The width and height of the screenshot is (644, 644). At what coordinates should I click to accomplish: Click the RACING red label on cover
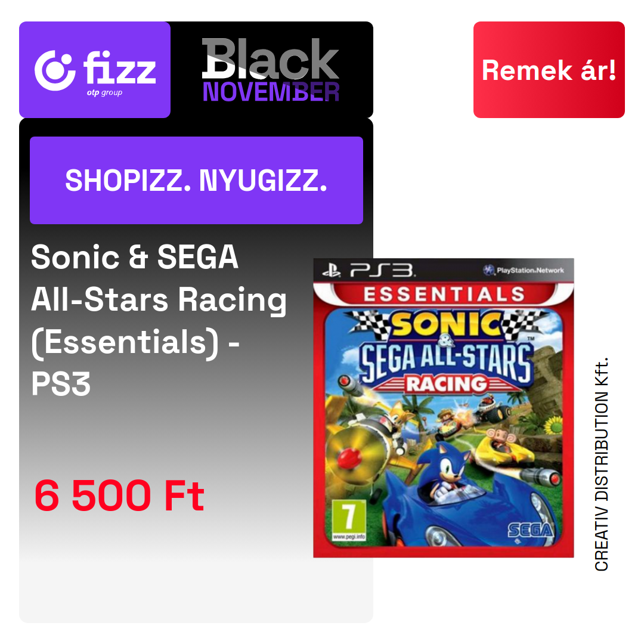pos(447,384)
